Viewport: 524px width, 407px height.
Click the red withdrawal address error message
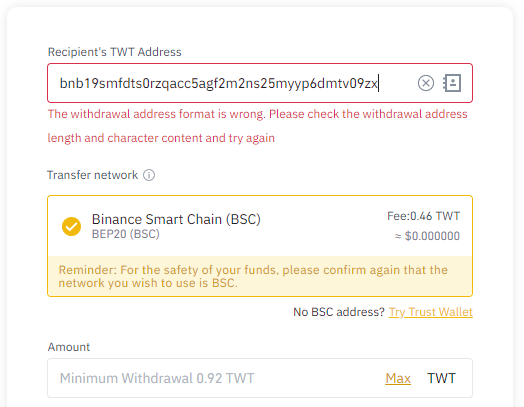(x=257, y=126)
